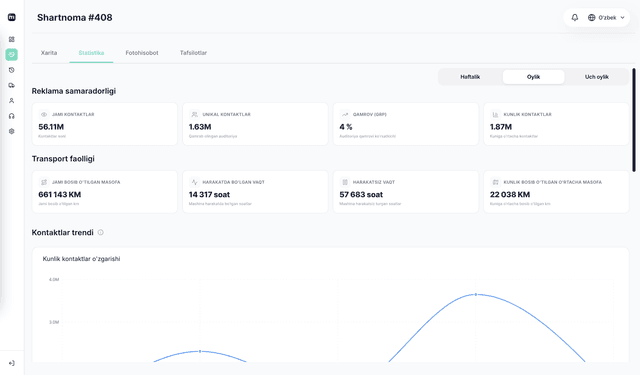The image size is (640, 375).
Task: Open the Fotohisobot tab
Action: pos(142,53)
